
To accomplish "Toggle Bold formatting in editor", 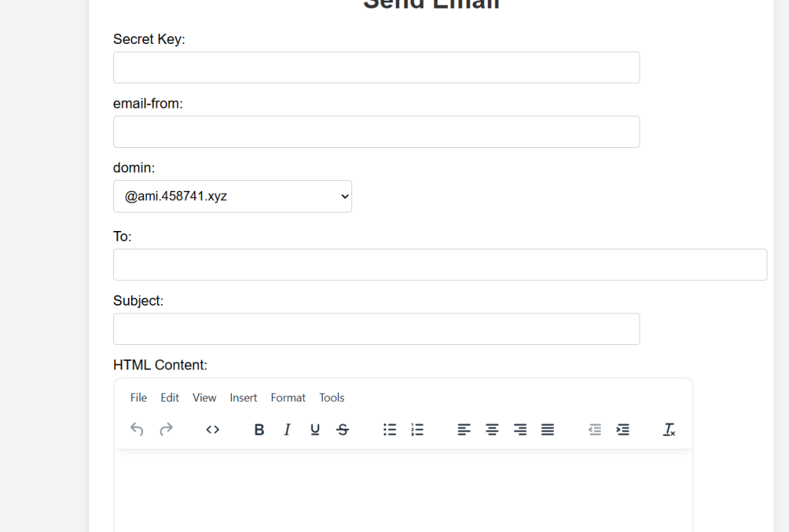I will (x=259, y=430).
